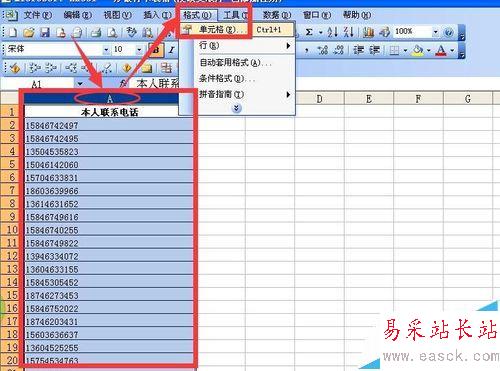Click the zoom field showing 100%
The image size is (500, 371).
pos(412,32)
